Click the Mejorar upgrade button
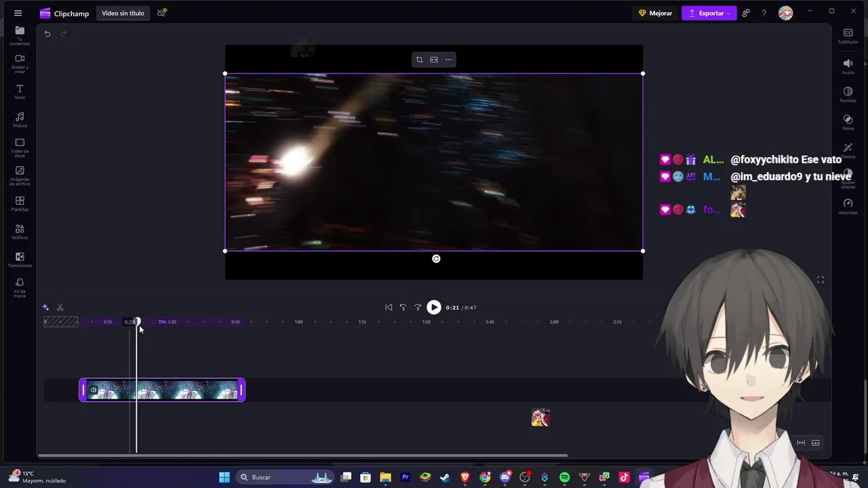The width and height of the screenshot is (868, 488). (656, 13)
